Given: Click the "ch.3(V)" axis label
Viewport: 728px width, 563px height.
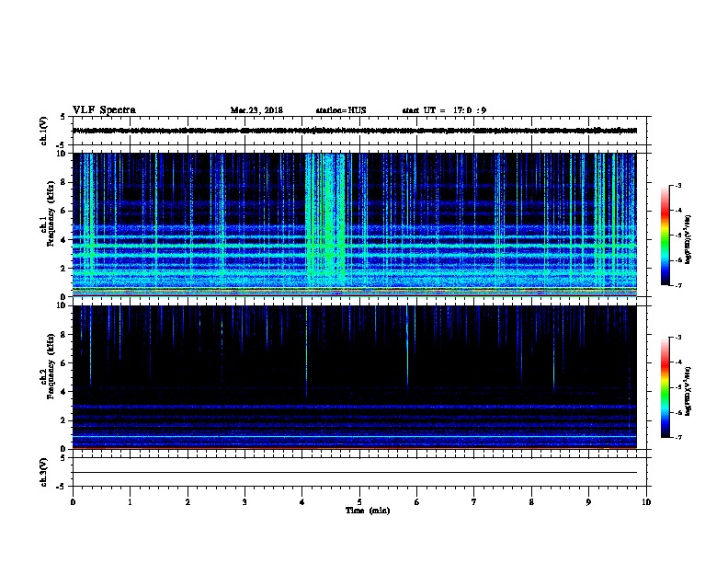Looking at the screenshot, I should (x=44, y=472).
